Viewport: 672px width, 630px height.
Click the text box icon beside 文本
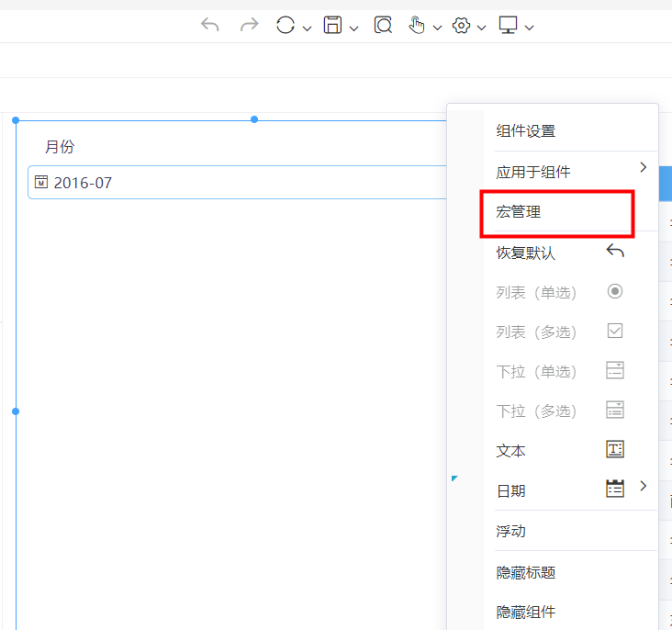[615, 449]
